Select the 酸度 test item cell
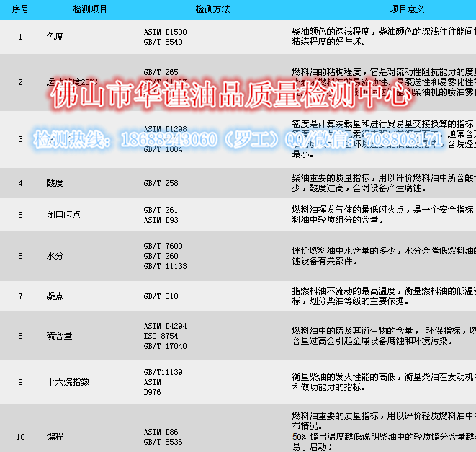The height and width of the screenshot is (452, 476). pyautogui.click(x=55, y=183)
